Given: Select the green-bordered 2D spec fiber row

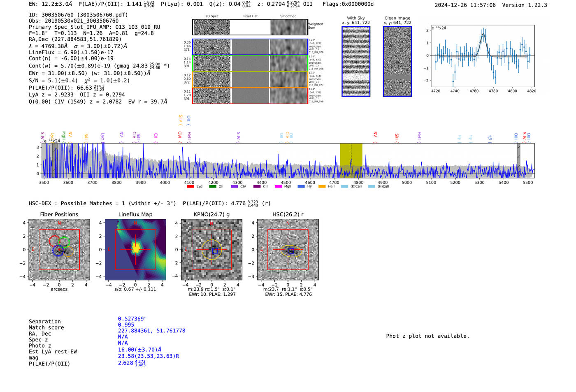Looking at the screenshot, I should pyautogui.click(x=250, y=63).
